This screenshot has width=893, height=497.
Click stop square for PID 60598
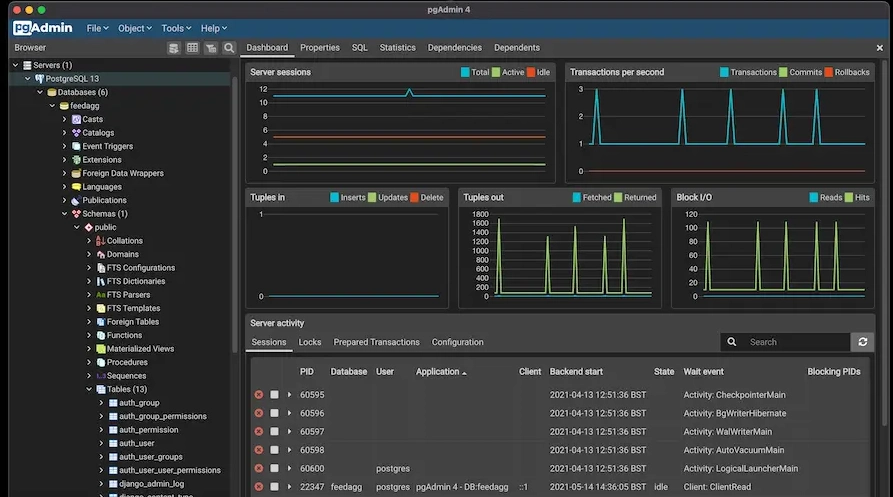275,450
